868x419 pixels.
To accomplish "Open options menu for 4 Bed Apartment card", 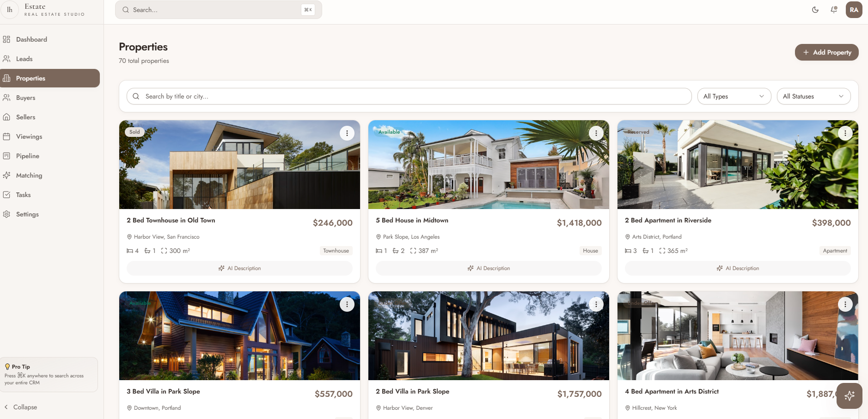I will click(845, 304).
